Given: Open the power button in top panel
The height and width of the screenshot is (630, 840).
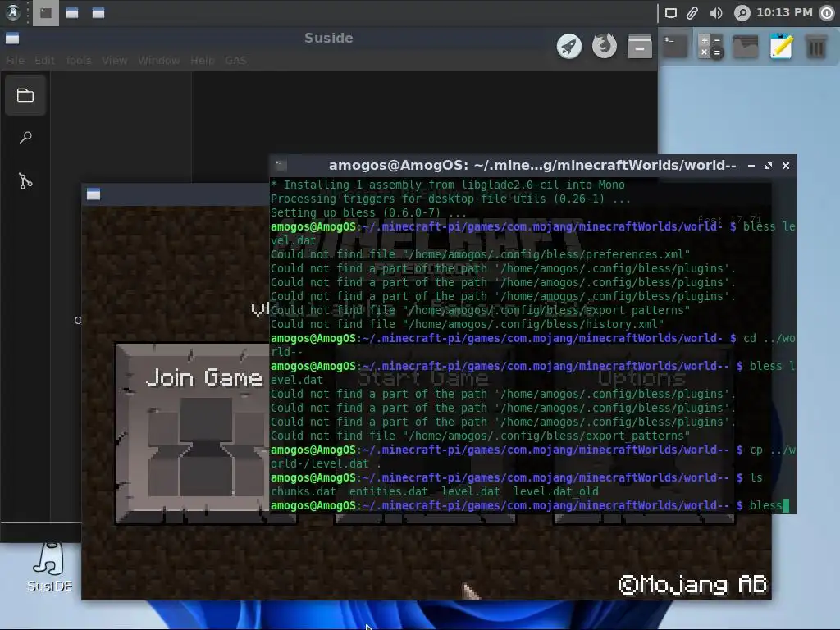Looking at the screenshot, I should 827,13.
